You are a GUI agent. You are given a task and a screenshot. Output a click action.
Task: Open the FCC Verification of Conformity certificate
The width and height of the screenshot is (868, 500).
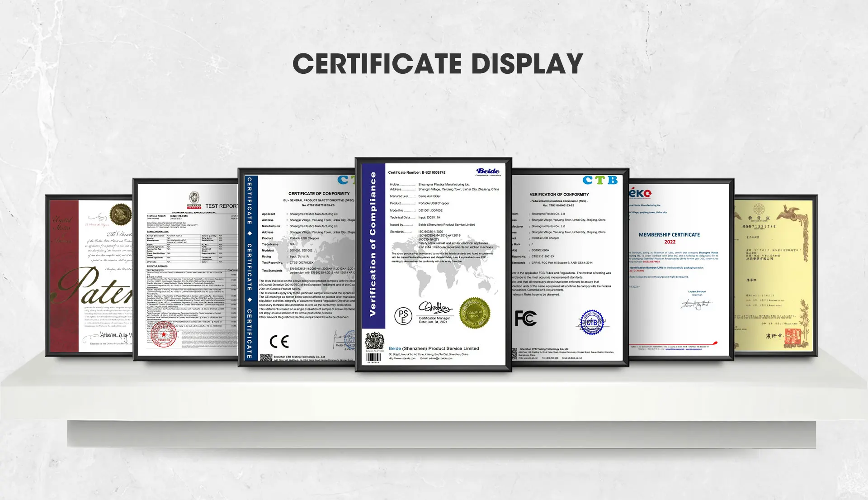click(x=570, y=267)
